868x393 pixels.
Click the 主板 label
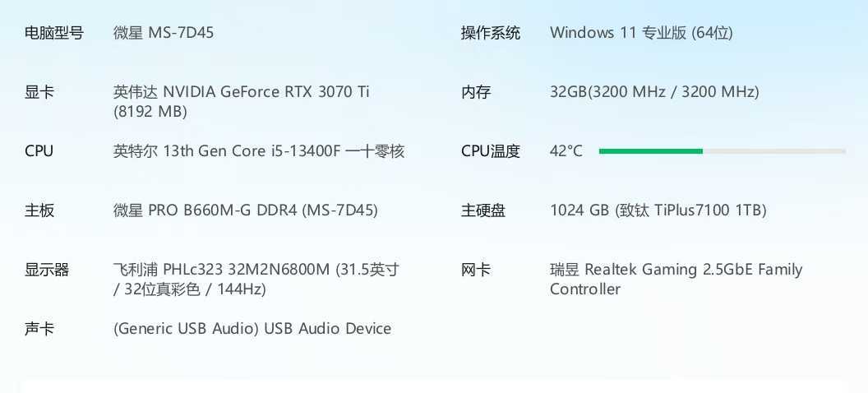(39, 210)
